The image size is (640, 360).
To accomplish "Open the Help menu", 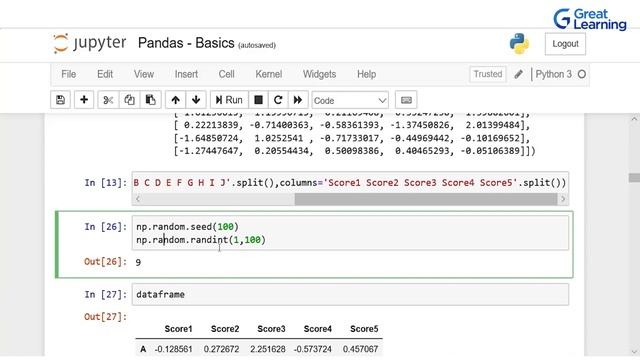I will pos(367,74).
